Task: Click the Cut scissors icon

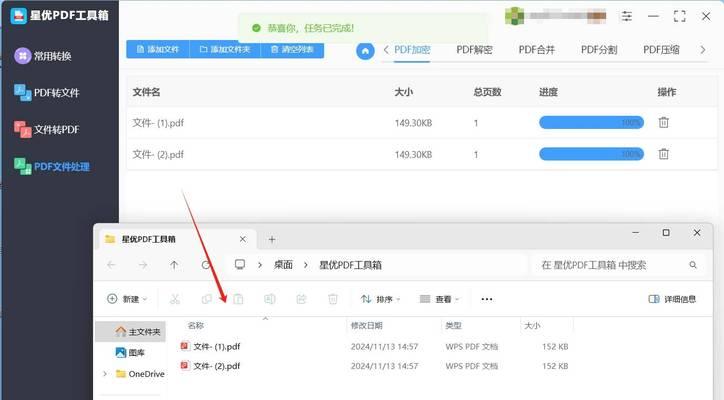Action: 175,299
